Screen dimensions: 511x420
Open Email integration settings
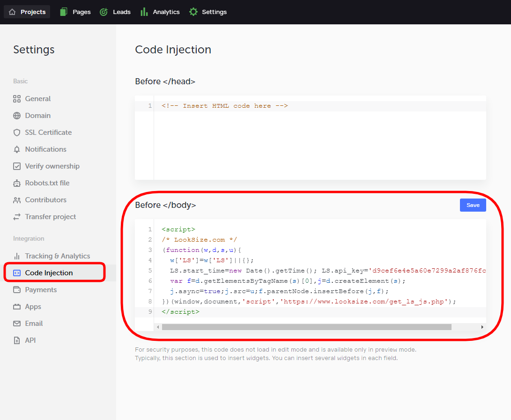click(28, 324)
